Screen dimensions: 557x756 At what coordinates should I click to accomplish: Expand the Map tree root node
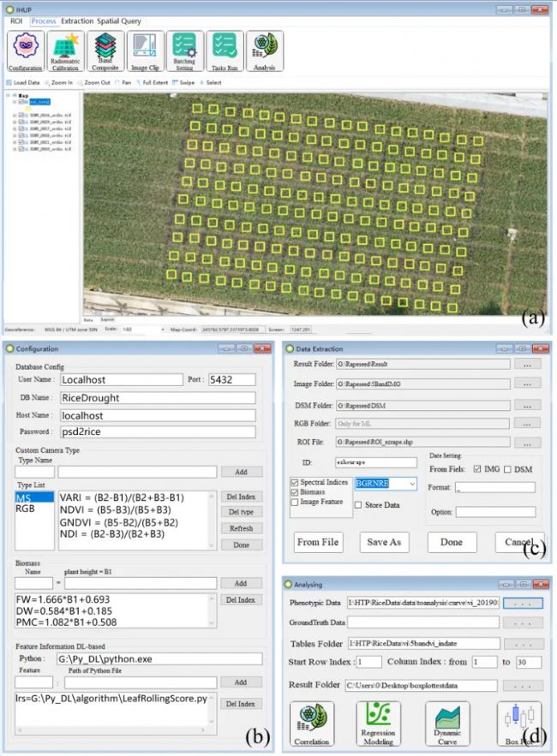[9, 95]
